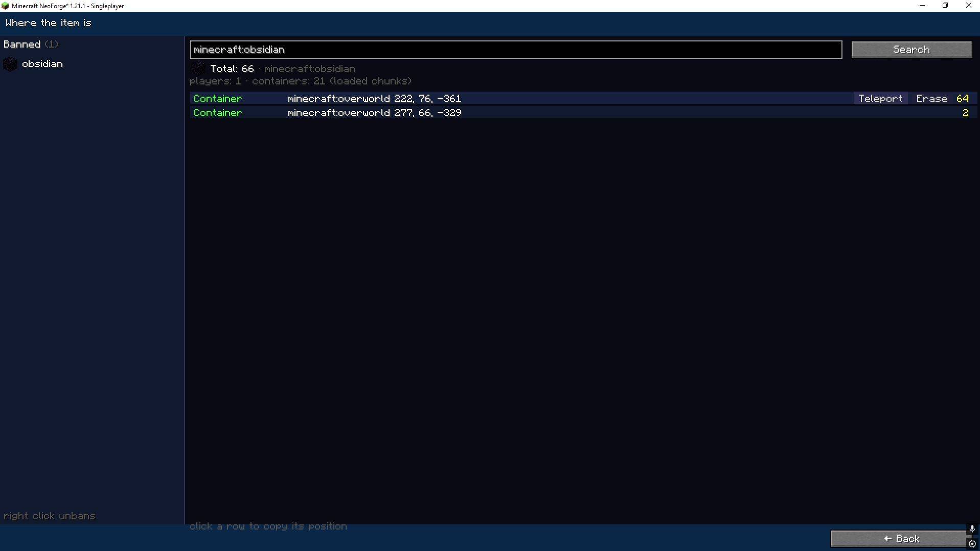Click the obsidian block icon under Banned

click(10, 64)
